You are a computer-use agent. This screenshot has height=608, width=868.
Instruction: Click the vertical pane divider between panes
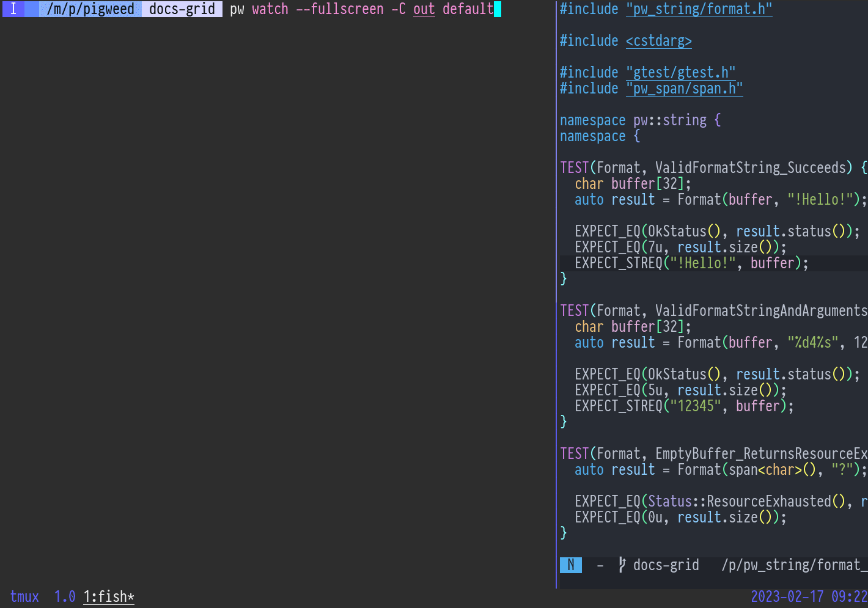click(556, 293)
